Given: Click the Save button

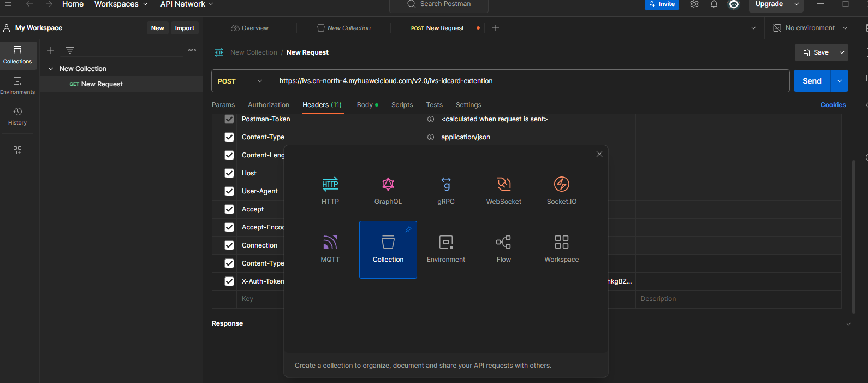Looking at the screenshot, I should 815,52.
